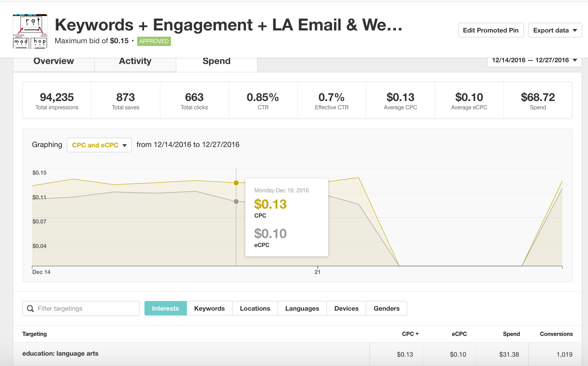This screenshot has width=588, height=366.
Task: Click the $0.10 Average eCPC stat
Action: pyautogui.click(x=469, y=101)
